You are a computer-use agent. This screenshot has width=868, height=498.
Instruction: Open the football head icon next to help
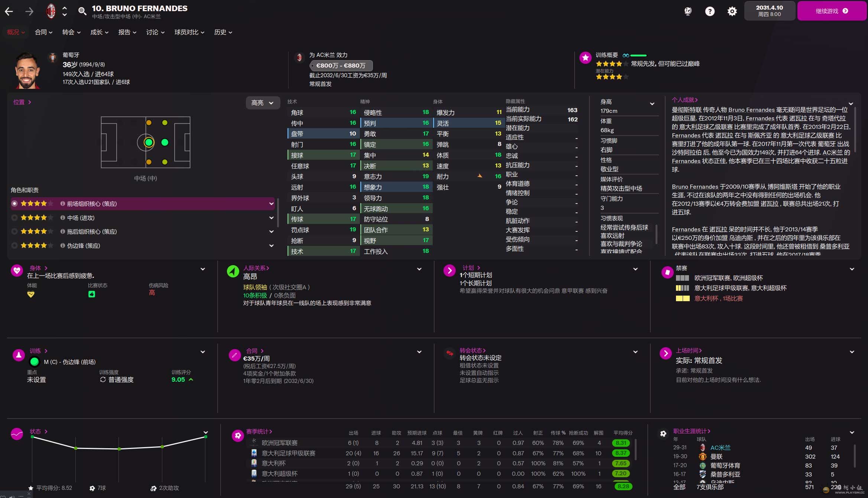[x=688, y=11]
